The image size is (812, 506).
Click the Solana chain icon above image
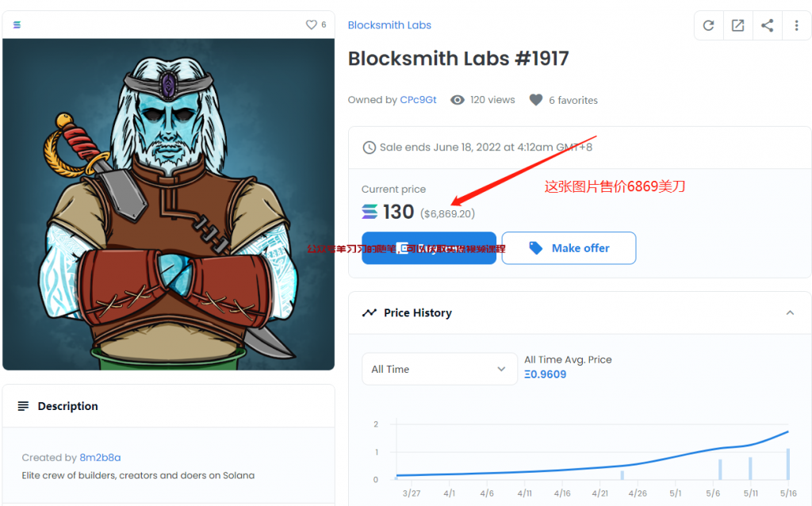(17, 25)
